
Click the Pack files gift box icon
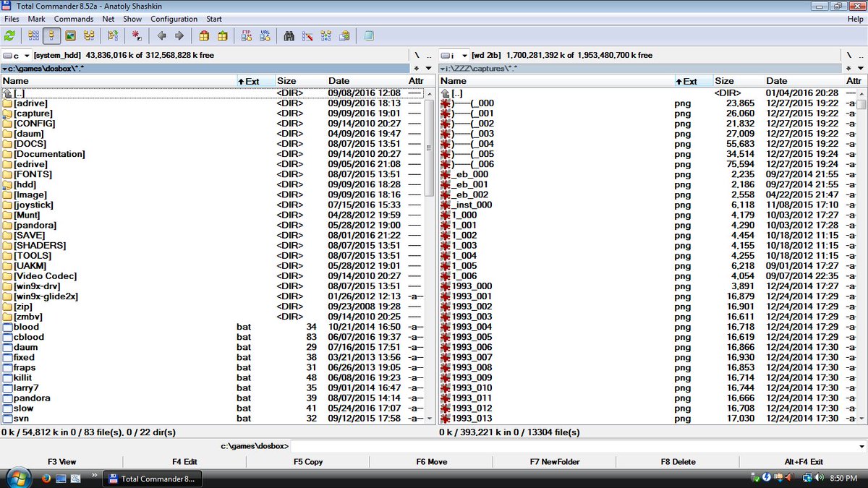(x=204, y=35)
